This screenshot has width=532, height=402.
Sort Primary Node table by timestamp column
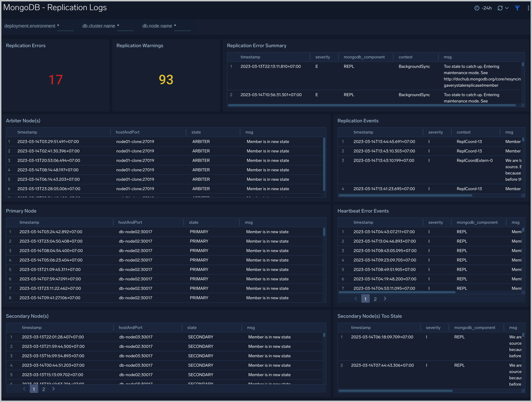29,222
